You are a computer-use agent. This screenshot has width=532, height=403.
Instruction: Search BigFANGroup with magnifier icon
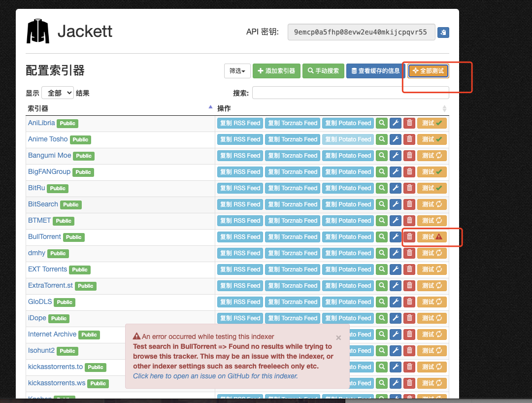pos(382,171)
